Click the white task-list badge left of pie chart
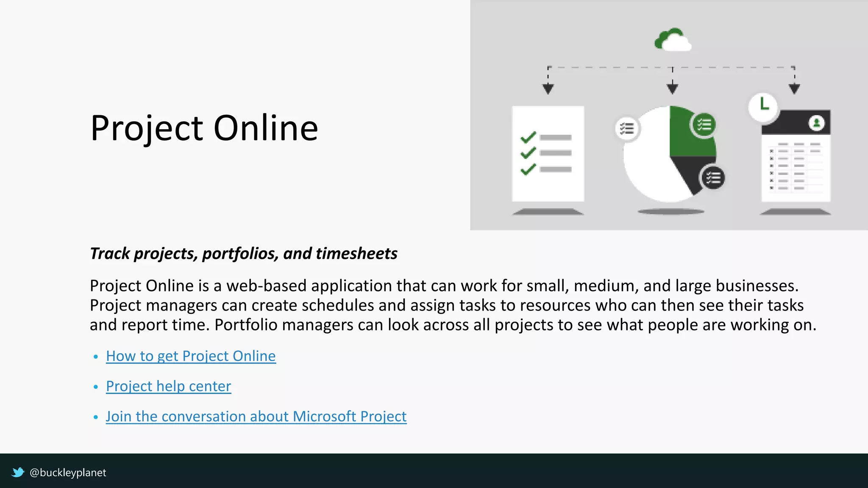The width and height of the screenshot is (868, 488). 627,128
